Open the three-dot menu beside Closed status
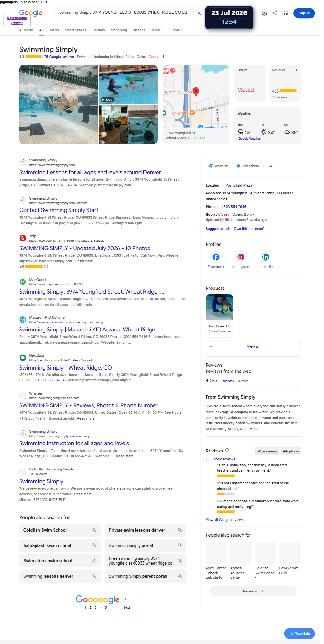 pos(164,57)
